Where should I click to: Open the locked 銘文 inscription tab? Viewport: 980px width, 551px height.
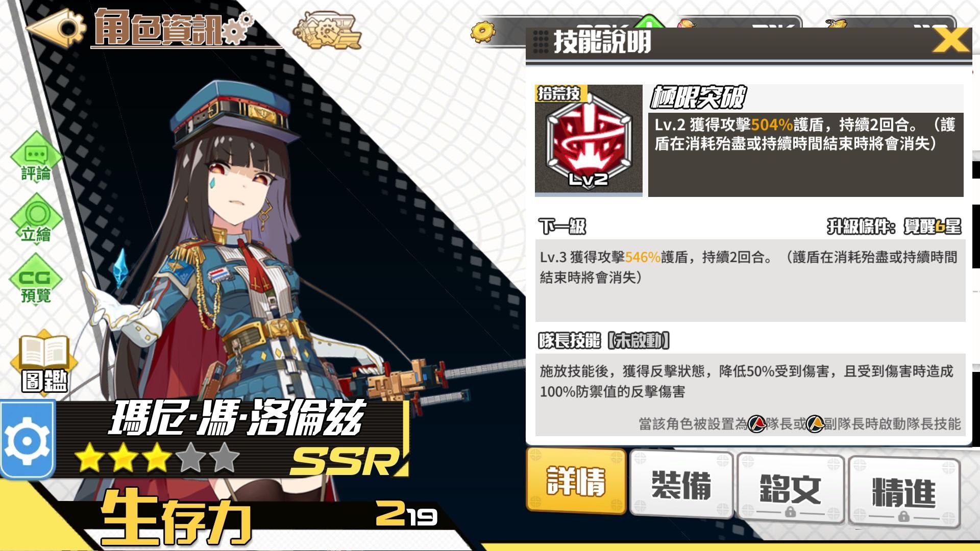click(x=791, y=489)
